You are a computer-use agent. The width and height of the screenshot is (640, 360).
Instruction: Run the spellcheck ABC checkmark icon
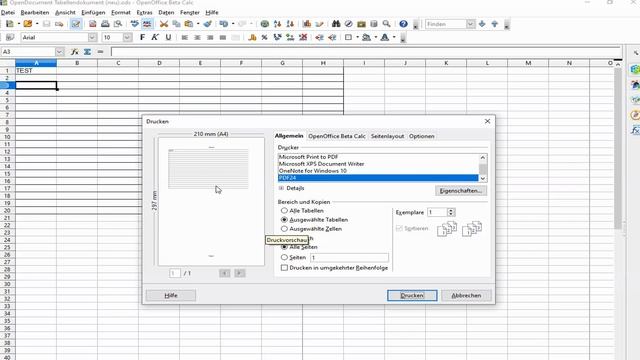coord(134,24)
